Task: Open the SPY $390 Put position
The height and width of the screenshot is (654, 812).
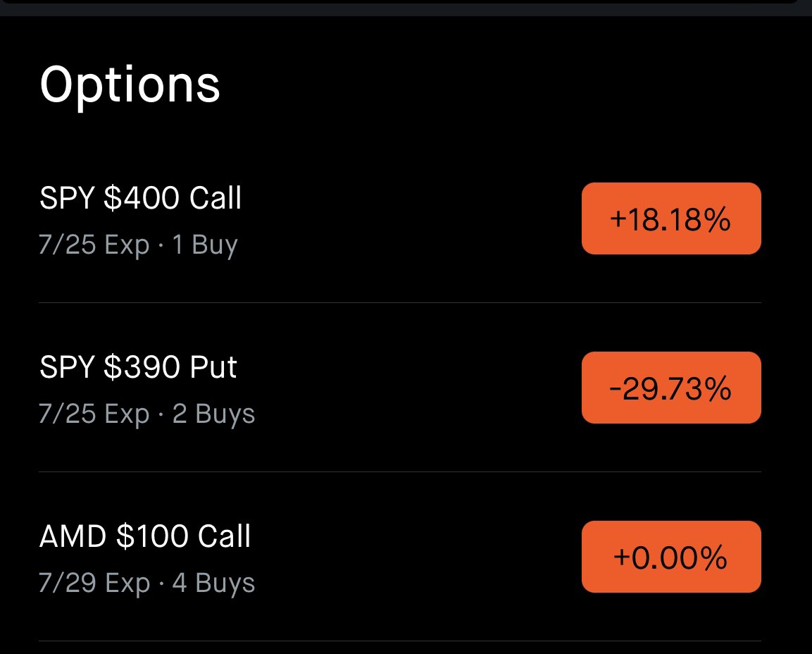Action: 400,388
